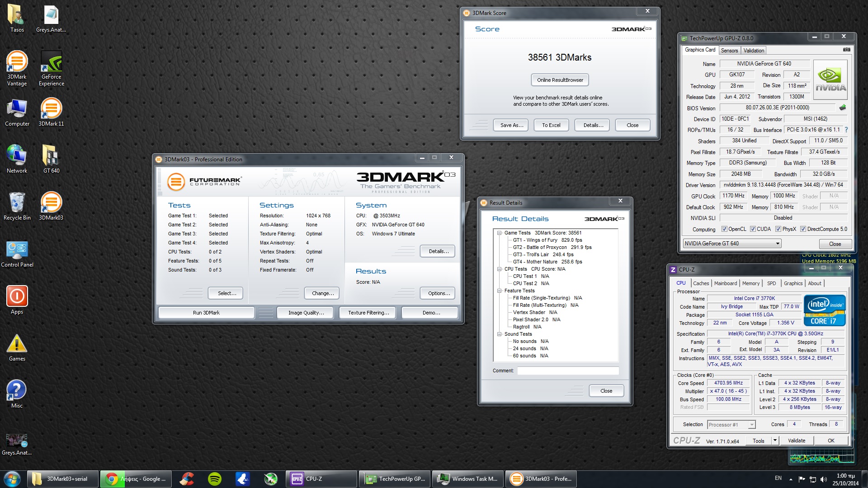Click the volume icon in system tray
This screenshot has height=488, width=868.
click(x=823, y=479)
